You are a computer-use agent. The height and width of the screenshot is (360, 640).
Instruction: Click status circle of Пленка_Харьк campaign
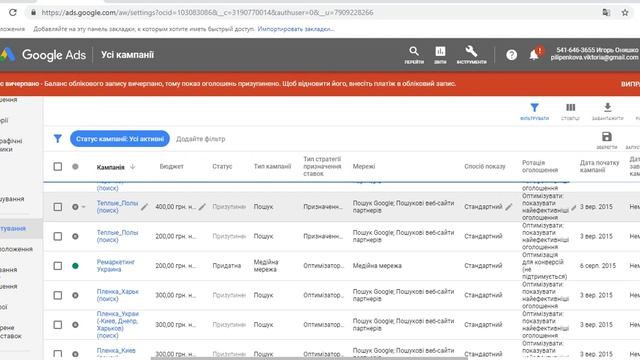(75, 295)
